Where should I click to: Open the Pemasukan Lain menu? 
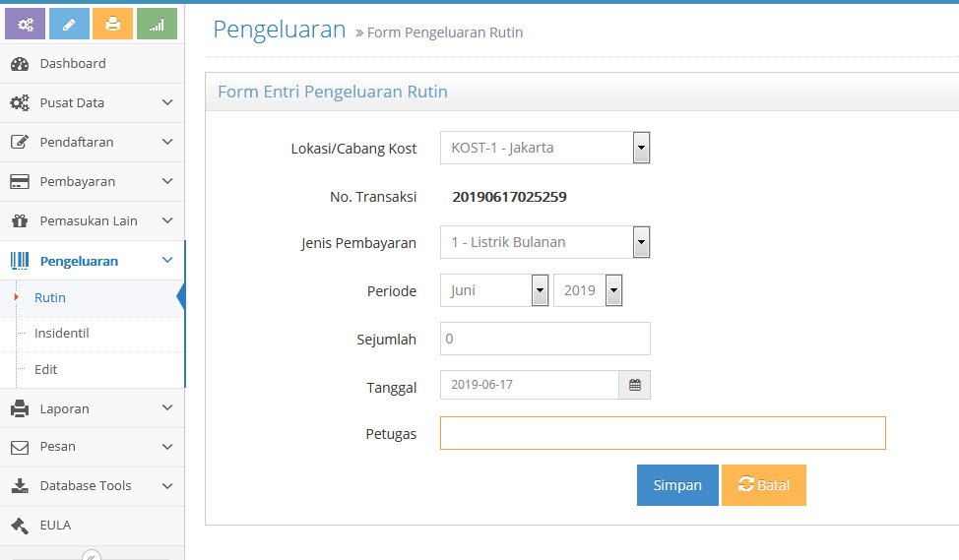[x=92, y=220]
